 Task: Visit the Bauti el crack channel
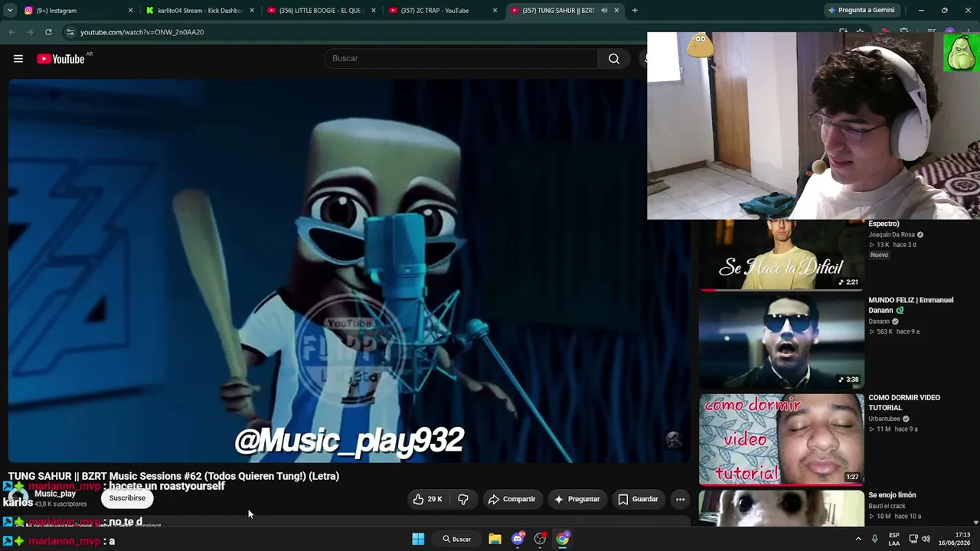pyautogui.click(x=887, y=506)
